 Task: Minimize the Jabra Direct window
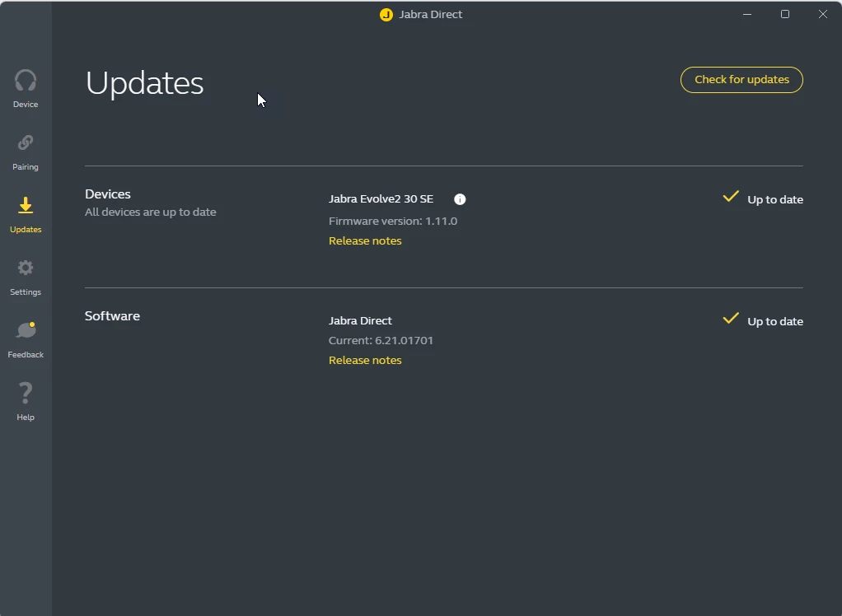click(x=747, y=15)
